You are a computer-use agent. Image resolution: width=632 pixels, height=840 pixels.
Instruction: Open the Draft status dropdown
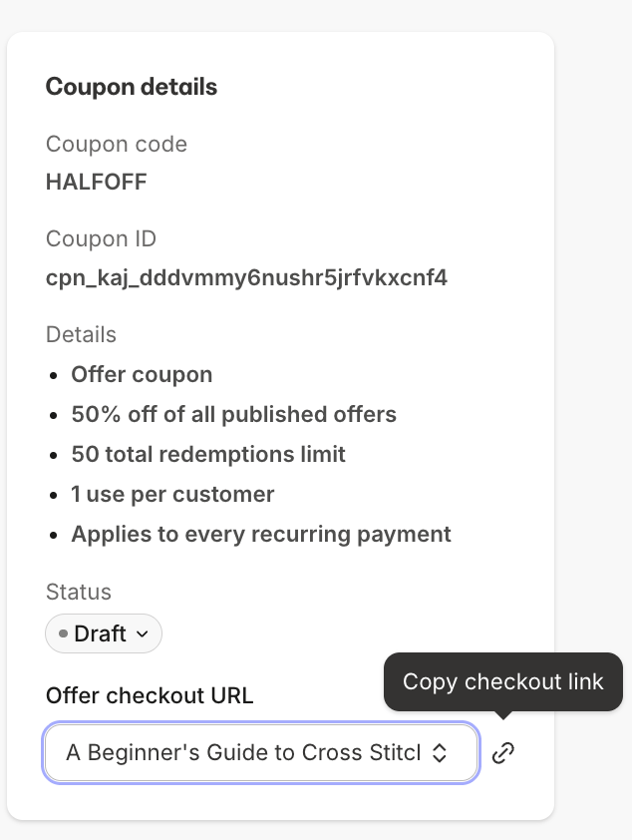[x=104, y=633]
